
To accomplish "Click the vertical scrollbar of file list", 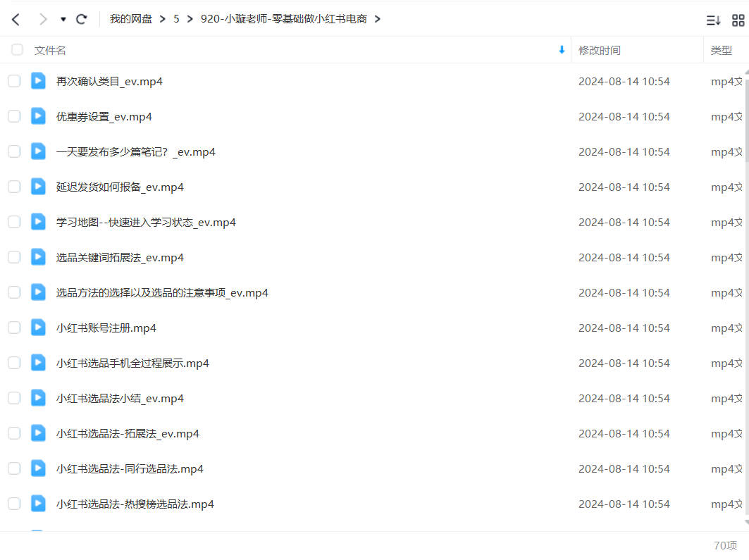I will coord(747,119).
